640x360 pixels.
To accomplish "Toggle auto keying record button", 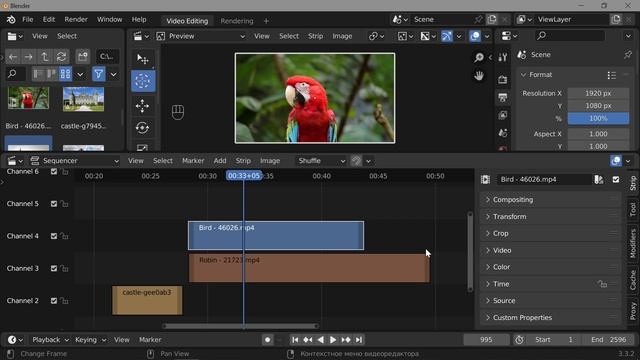I will (x=267, y=340).
